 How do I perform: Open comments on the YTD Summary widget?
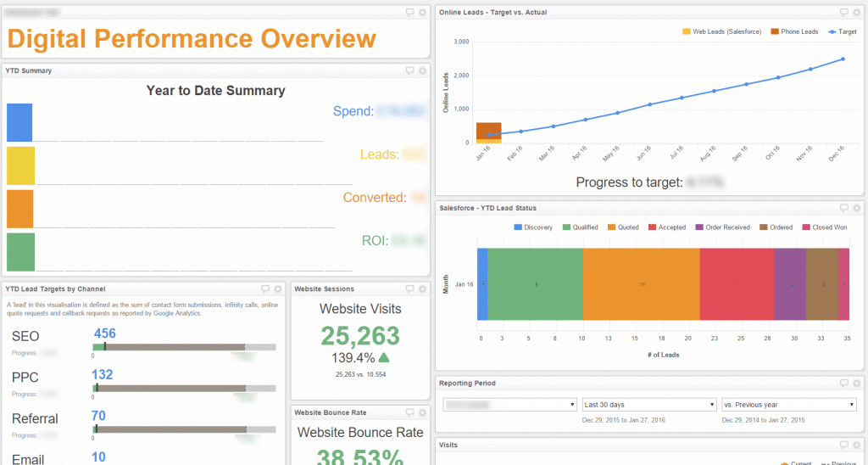tap(409, 70)
